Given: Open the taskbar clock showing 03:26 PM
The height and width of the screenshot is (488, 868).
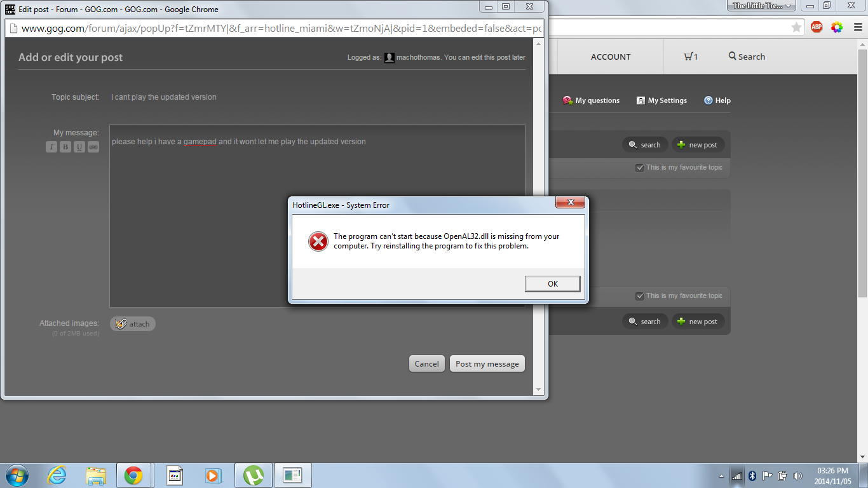Looking at the screenshot, I should pyautogui.click(x=832, y=476).
